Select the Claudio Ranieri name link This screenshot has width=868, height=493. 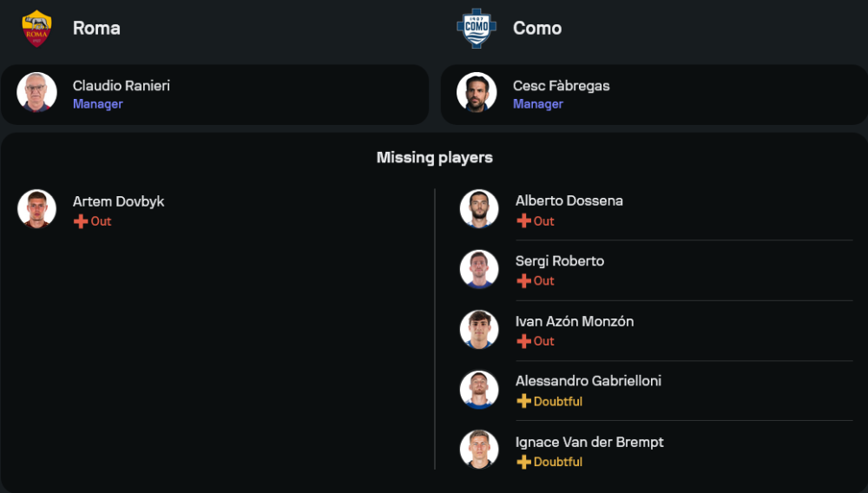pyautogui.click(x=122, y=86)
